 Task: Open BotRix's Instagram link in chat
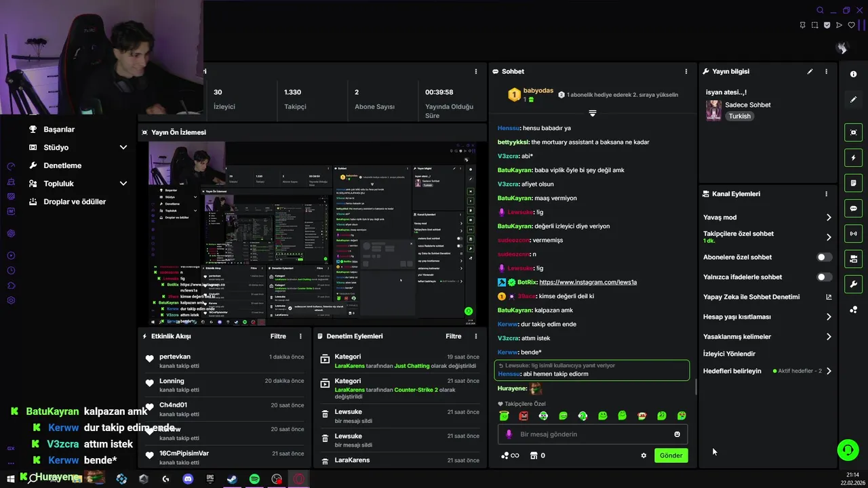click(x=588, y=282)
